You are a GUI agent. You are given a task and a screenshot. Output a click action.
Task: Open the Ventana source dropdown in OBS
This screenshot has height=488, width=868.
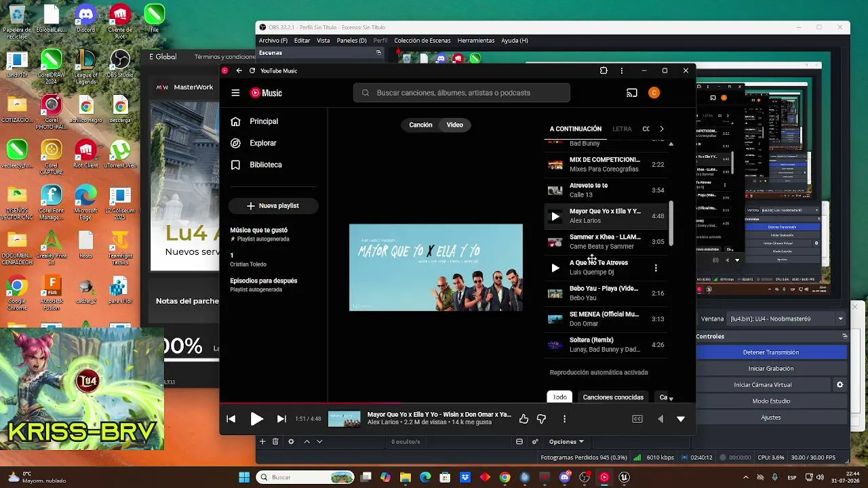coord(787,319)
